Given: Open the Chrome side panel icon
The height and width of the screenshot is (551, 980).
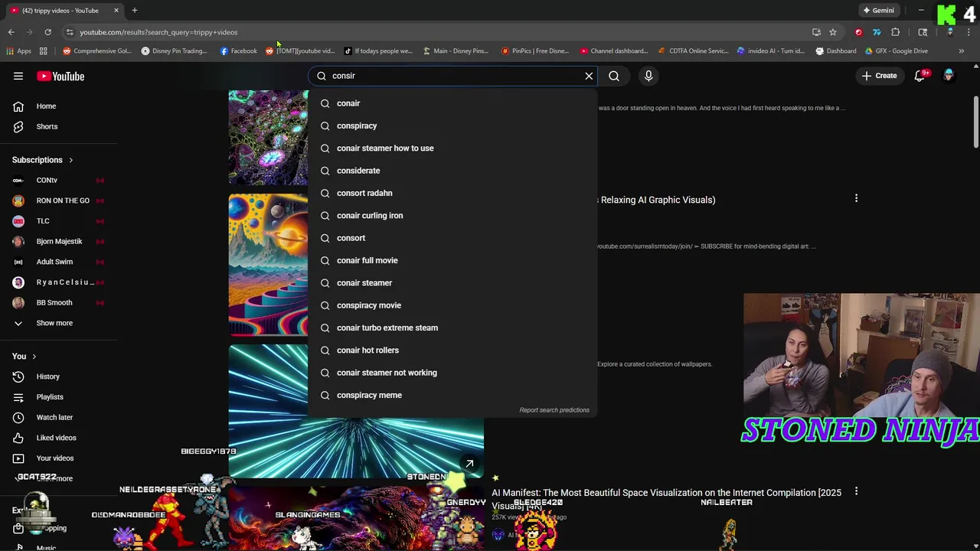Looking at the screenshot, I should click(923, 32).
